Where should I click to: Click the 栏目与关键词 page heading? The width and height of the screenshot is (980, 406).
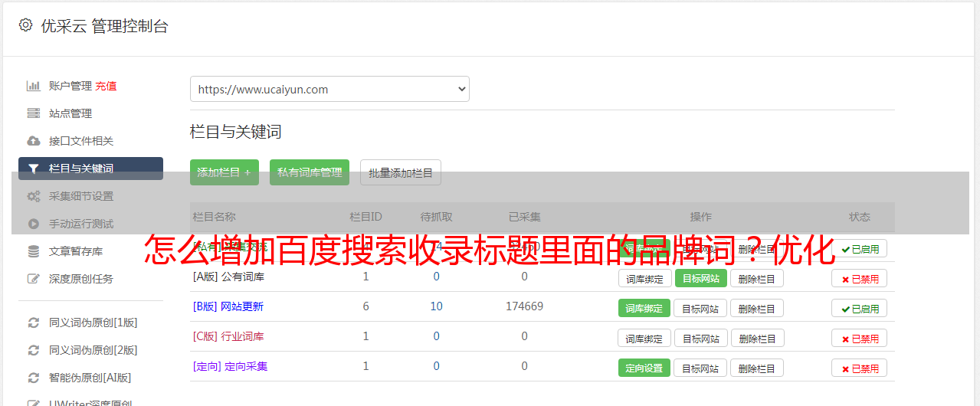point(236,132)
